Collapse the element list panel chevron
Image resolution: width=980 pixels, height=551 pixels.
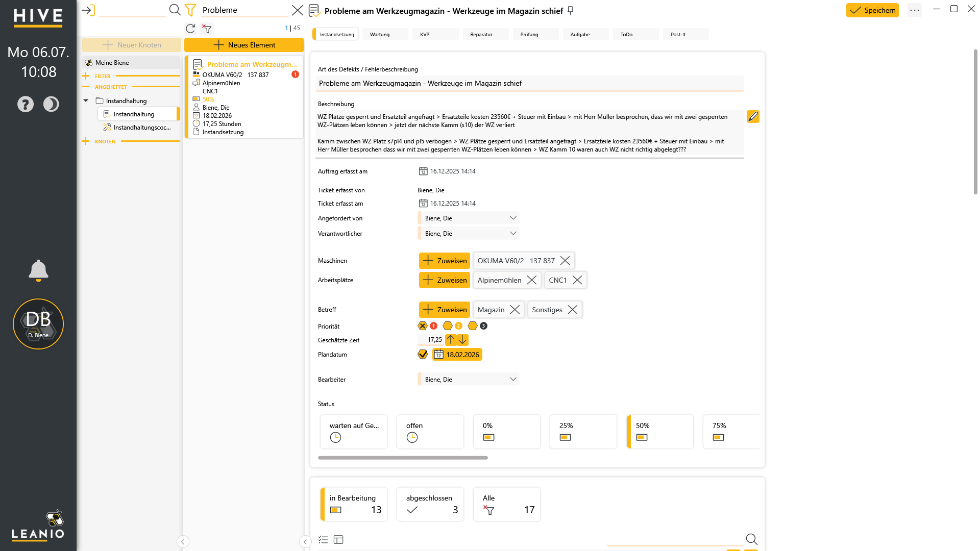(x=305, y=542)
